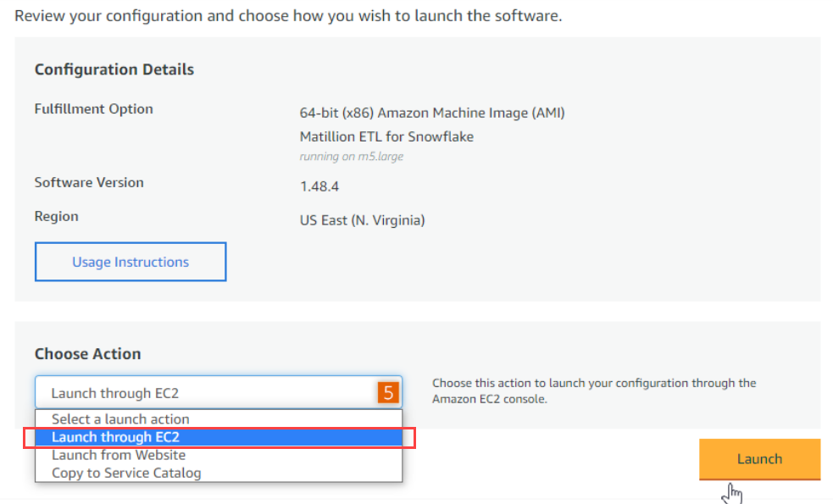This screenshot has width=833, height=504.
Task: Click the Configuration Details heading
Action: click(114, 69)
